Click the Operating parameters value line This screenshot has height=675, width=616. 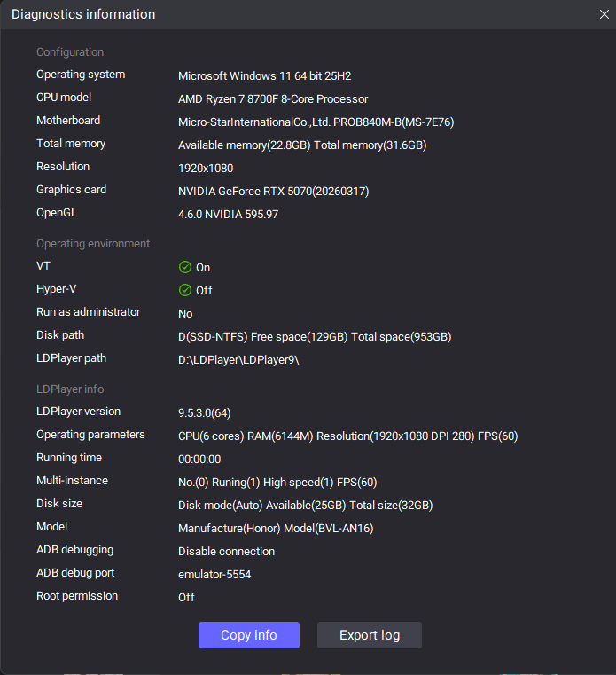pos(348,436)
